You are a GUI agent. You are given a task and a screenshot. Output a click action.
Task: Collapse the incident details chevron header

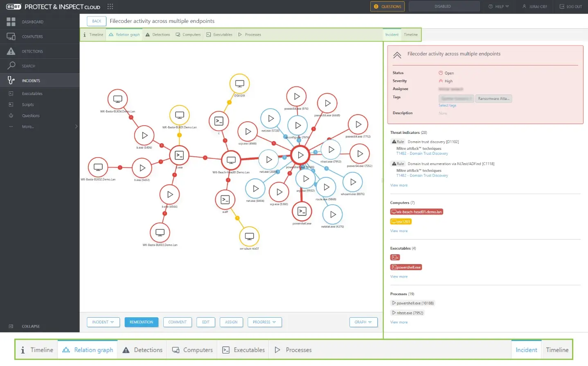[397, 55]
